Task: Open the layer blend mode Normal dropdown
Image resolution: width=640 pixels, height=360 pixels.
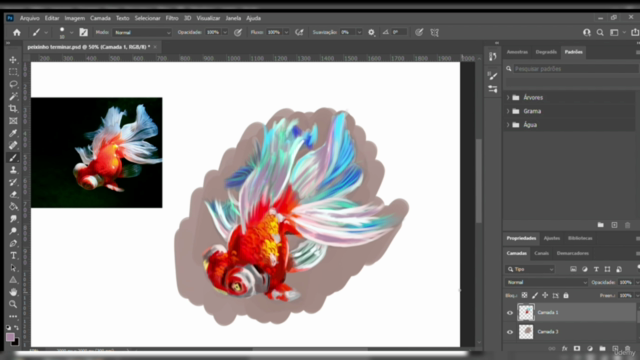Action: [547, 282]
